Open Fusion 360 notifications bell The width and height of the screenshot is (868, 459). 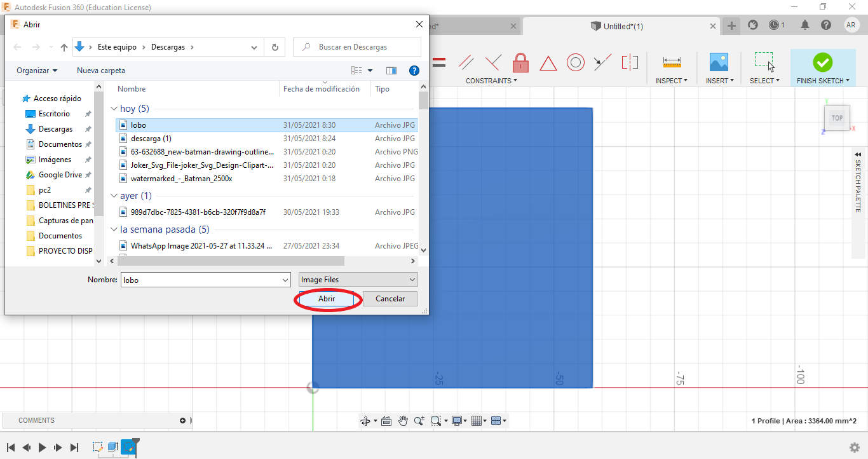coord(805,25)
